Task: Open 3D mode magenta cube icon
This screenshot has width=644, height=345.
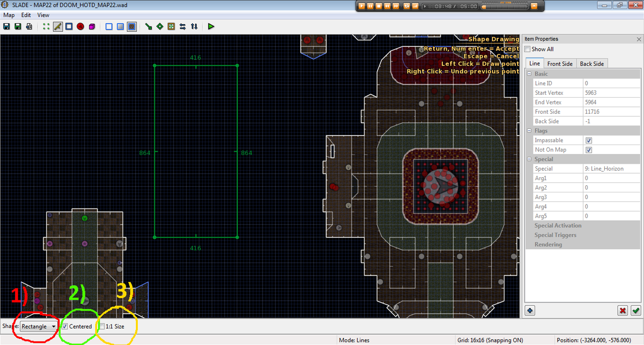Action: coord(92,26)
